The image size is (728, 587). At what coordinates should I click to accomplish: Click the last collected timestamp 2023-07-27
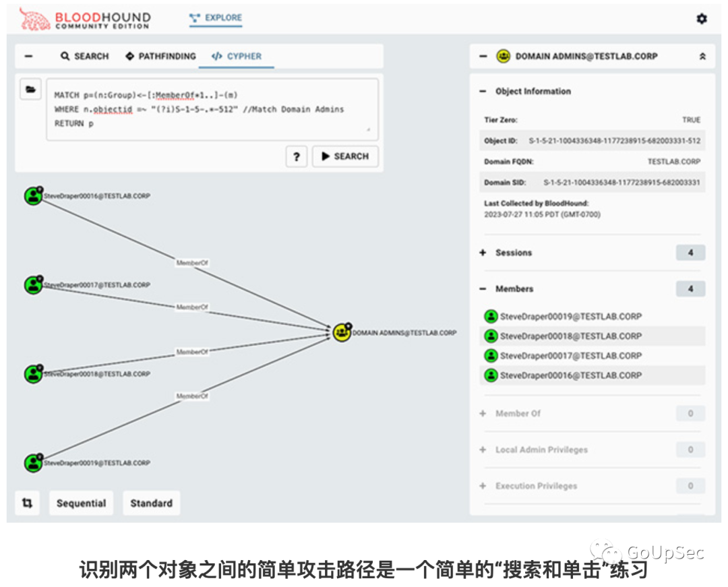[542, 214]
